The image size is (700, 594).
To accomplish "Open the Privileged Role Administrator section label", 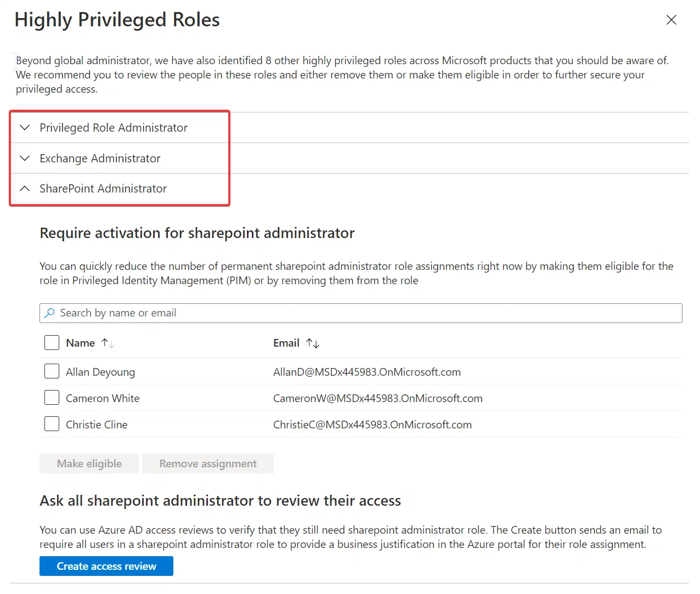I will [114, 128].
